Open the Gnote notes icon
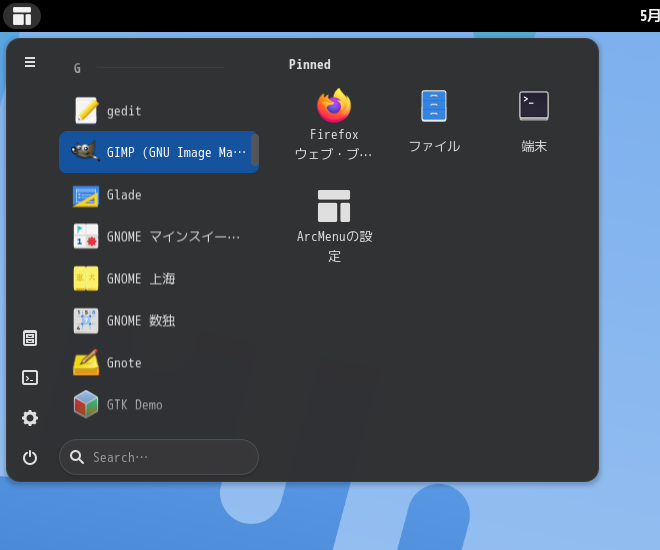The height and width of the screenshot is (550, 660). tap(86, 362)
